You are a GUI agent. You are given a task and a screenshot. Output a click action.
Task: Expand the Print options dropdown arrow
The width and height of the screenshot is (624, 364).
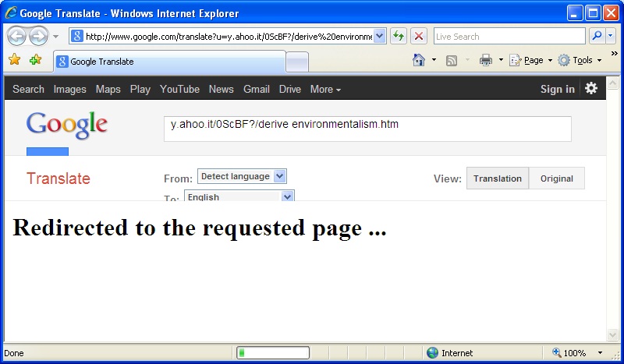click(x=501, y=60)
